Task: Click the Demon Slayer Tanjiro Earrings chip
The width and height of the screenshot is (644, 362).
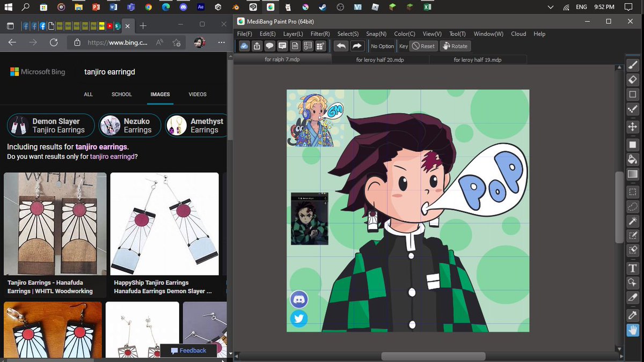Action: [51, 125]
